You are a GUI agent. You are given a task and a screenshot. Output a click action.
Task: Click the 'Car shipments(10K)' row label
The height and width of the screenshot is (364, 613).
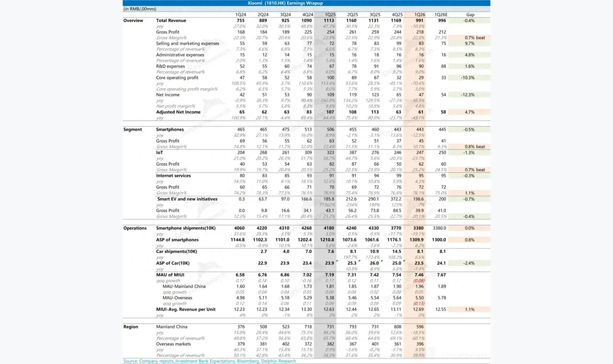[x=176, y=251]
